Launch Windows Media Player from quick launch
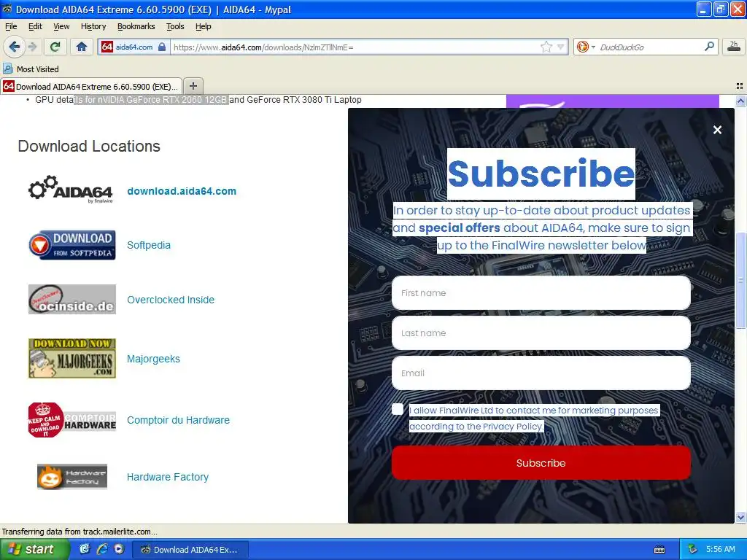The height and width of the screenshot is (560, 747). pos(119,549)
